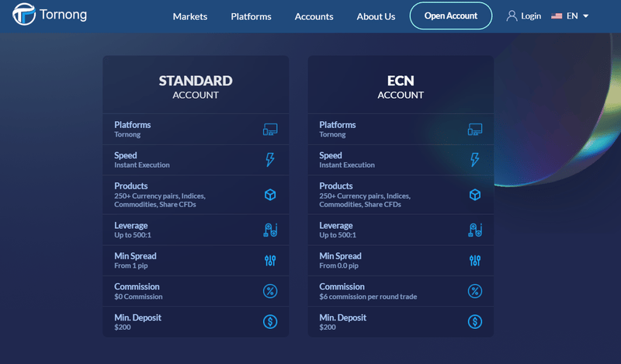Click Products description in ECN account

click(x=365, y=200)
